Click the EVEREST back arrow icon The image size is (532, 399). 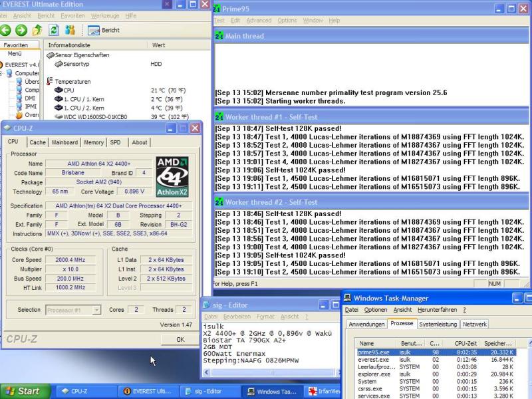tap(5, 30)
